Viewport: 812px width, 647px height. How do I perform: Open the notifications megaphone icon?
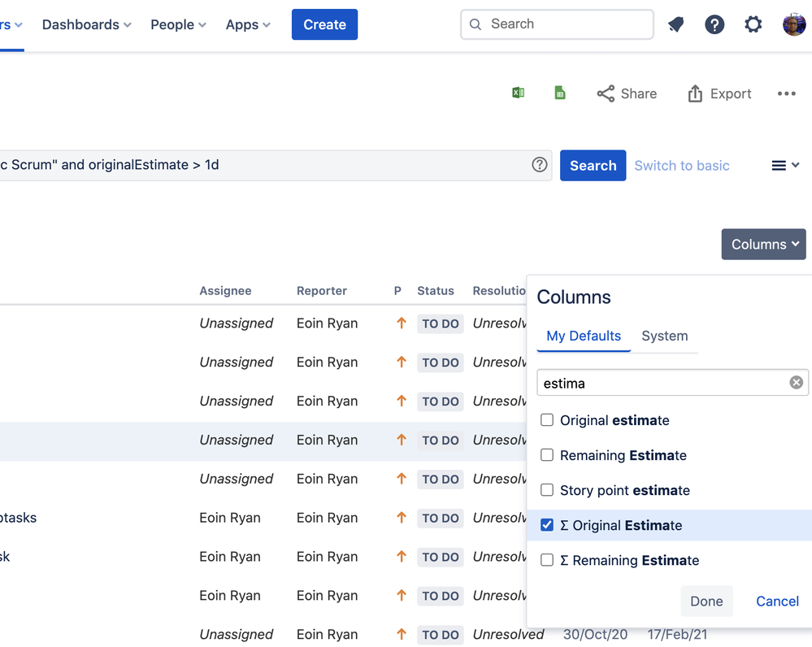(x=675, y=24)
